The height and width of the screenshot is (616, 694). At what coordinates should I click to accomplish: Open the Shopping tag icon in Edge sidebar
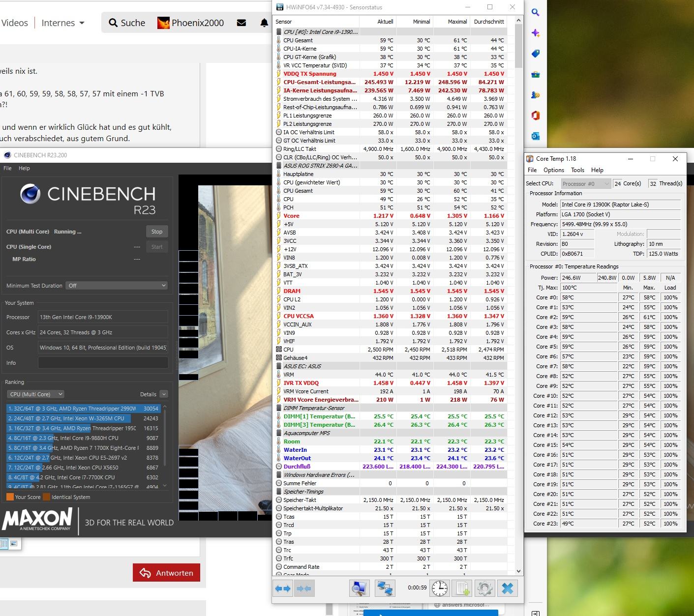[x=536, y=54]
